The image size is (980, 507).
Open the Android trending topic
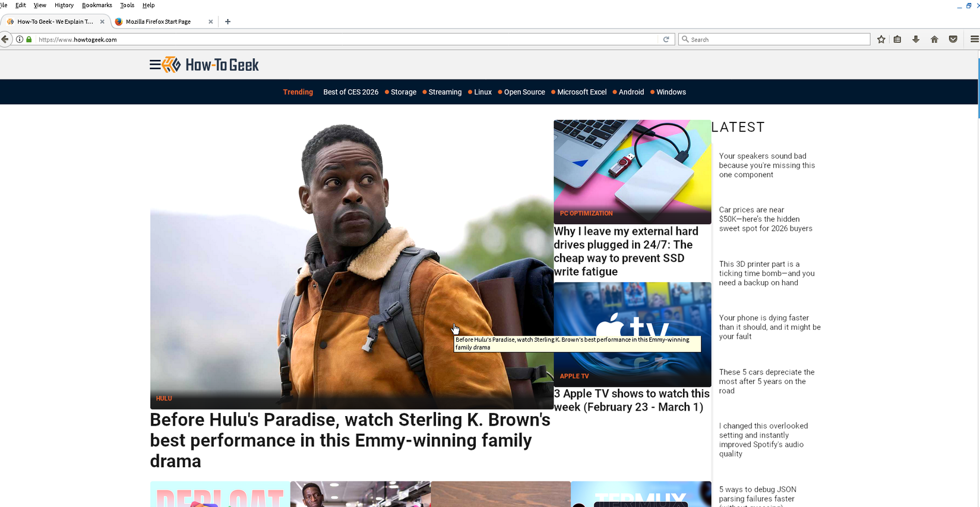point(631,92)
